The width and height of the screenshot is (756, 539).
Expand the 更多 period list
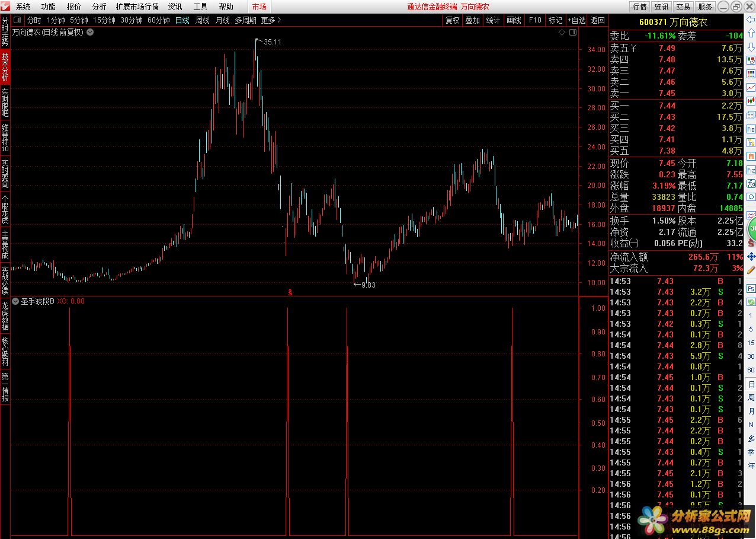(271, 20)
